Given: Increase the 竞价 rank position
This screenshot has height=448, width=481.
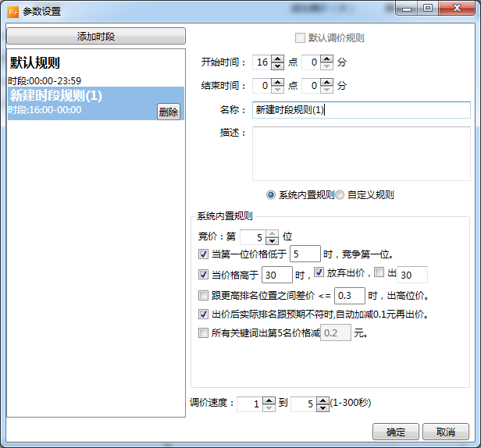Looking at the screenshot, I should point(273,233).
